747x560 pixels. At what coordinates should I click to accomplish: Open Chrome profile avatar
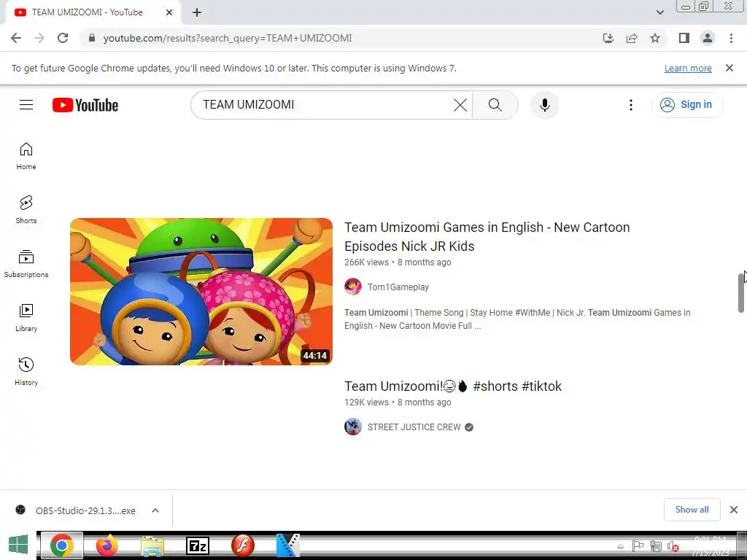708,38
